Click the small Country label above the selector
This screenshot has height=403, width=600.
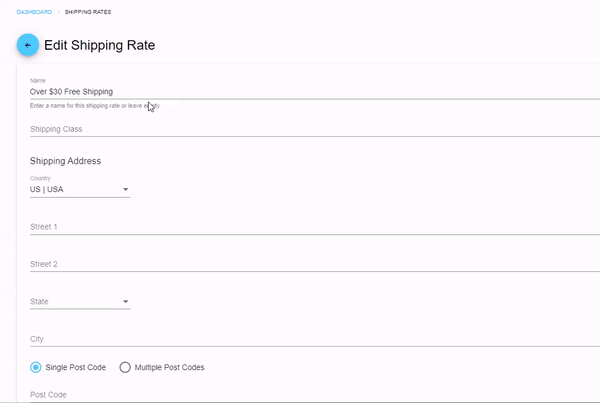click(x=40, y=178)
